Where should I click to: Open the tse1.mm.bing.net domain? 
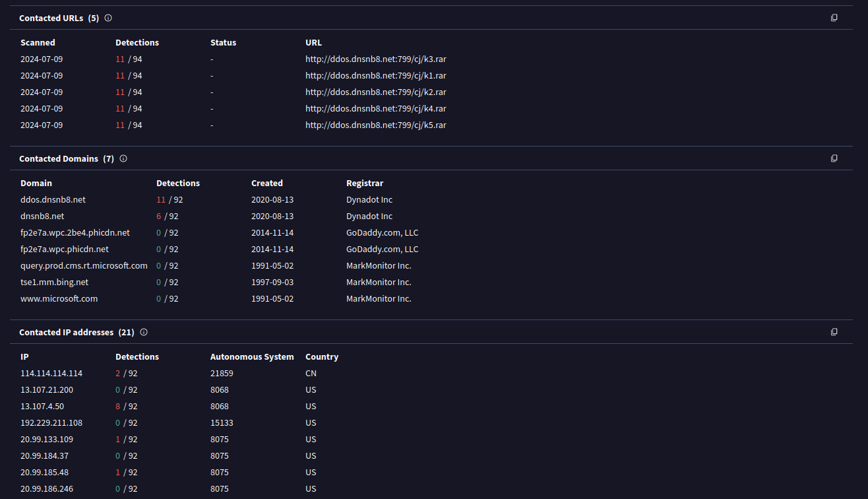tap(54, 283)
